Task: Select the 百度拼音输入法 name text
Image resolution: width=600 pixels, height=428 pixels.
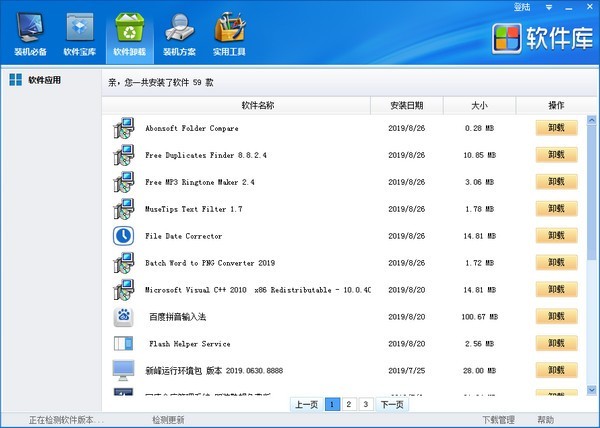Action: tap(178, 317)
